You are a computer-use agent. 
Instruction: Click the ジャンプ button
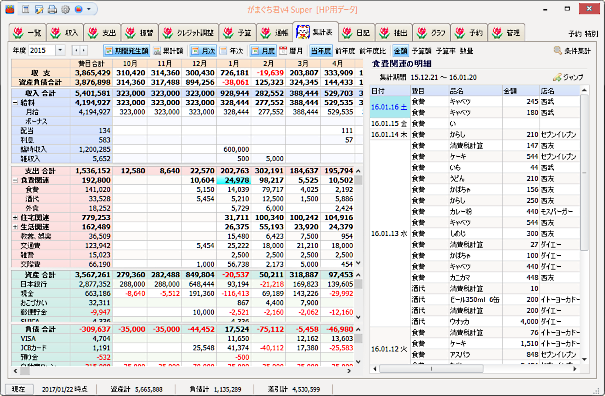pos(568,77)
